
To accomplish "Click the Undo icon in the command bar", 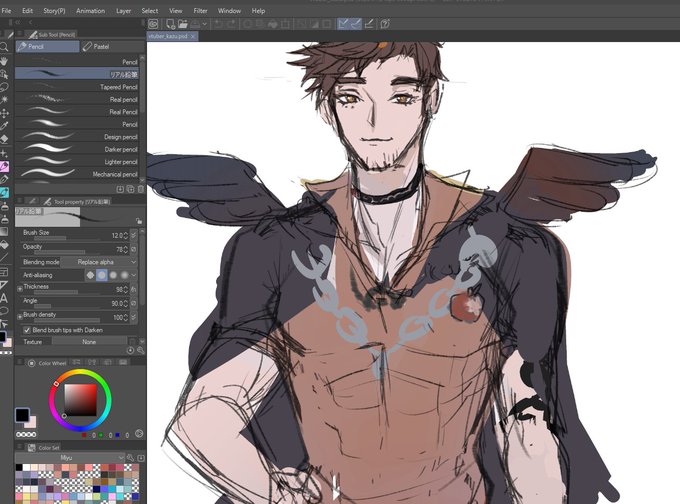I will point(219,24).
